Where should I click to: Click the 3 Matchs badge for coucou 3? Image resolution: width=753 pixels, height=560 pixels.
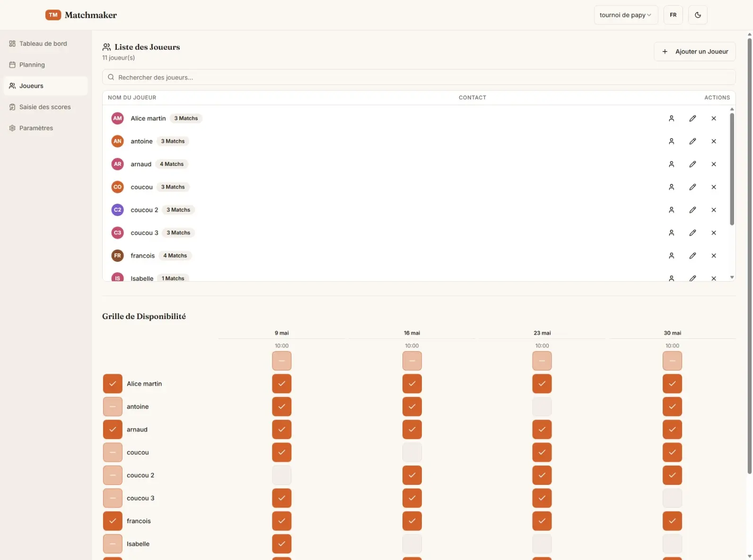point(178,233)
